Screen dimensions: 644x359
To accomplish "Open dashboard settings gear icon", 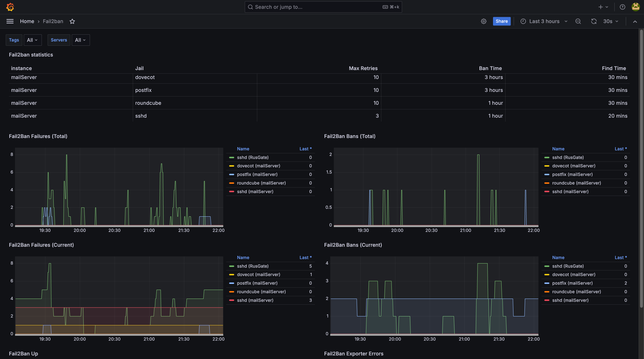I will [483, 21].
